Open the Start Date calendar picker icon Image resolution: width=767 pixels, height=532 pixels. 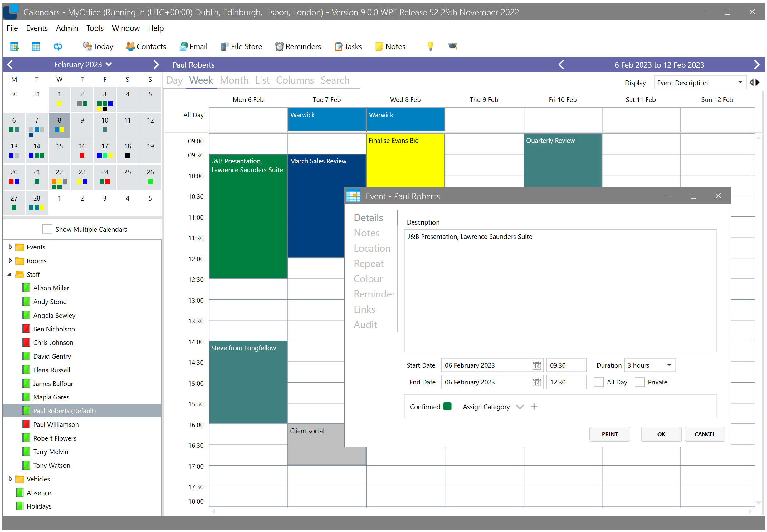click(536, 365)
